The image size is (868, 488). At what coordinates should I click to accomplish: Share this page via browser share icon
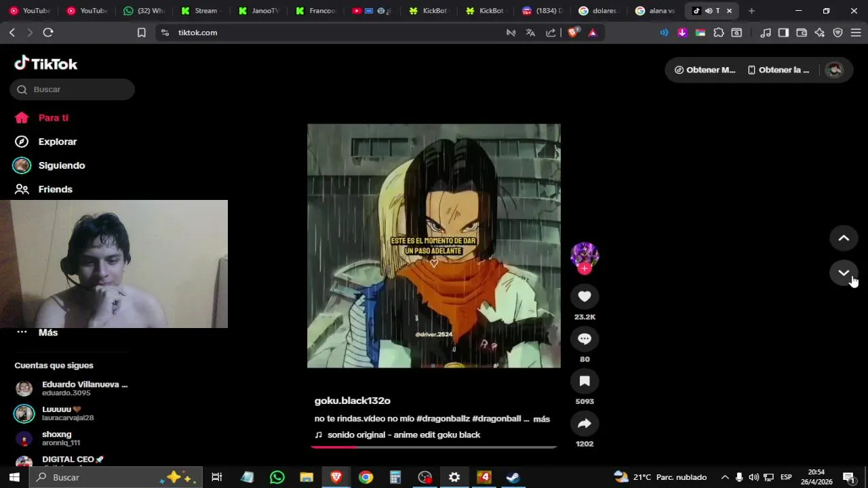(551, 33)
